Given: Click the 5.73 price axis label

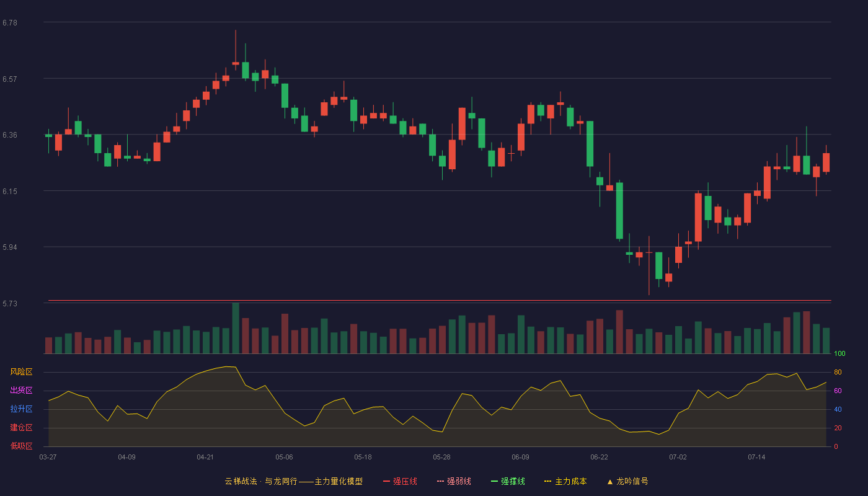Looking at the screenshot, I should point(10,304).
